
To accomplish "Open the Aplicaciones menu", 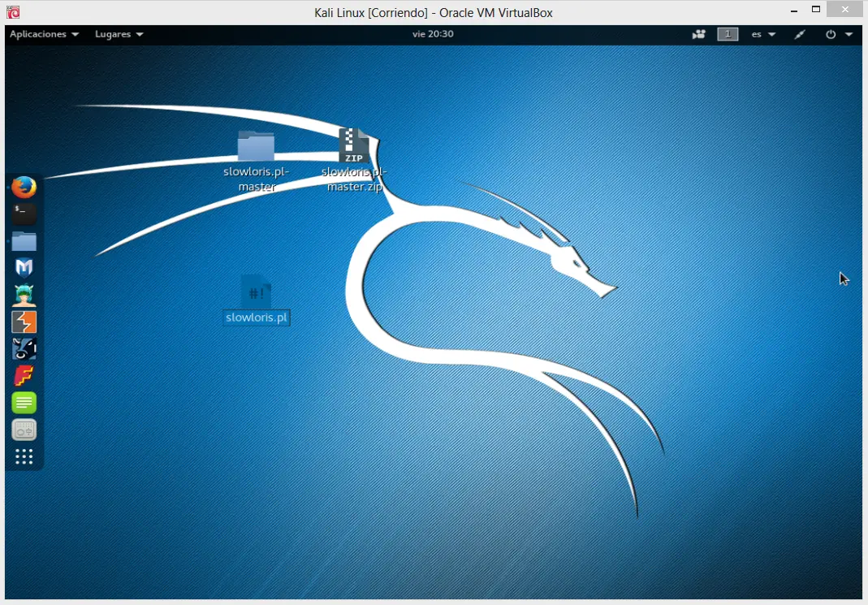I will point(45,34).
